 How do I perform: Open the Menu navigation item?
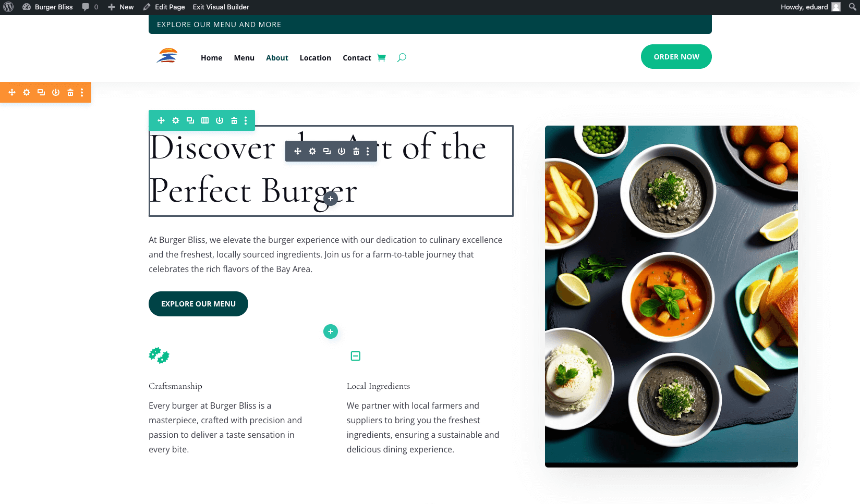tap(244, 58)
